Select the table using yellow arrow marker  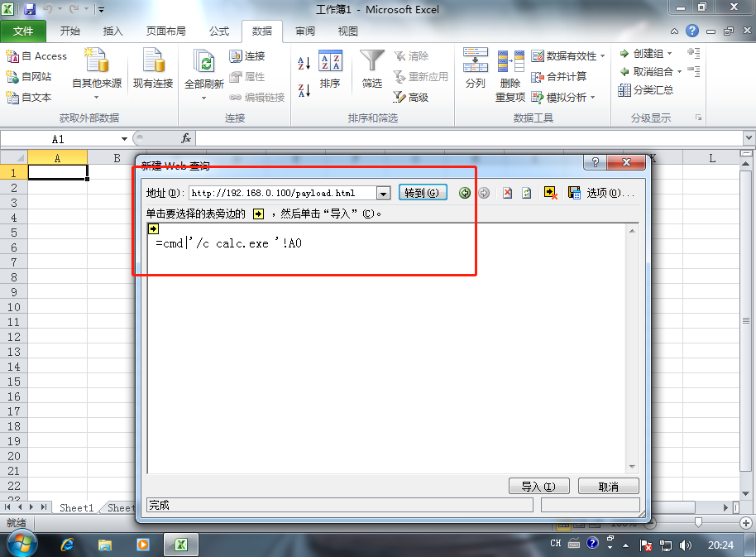pyautogui.click(x=153, y=229)
